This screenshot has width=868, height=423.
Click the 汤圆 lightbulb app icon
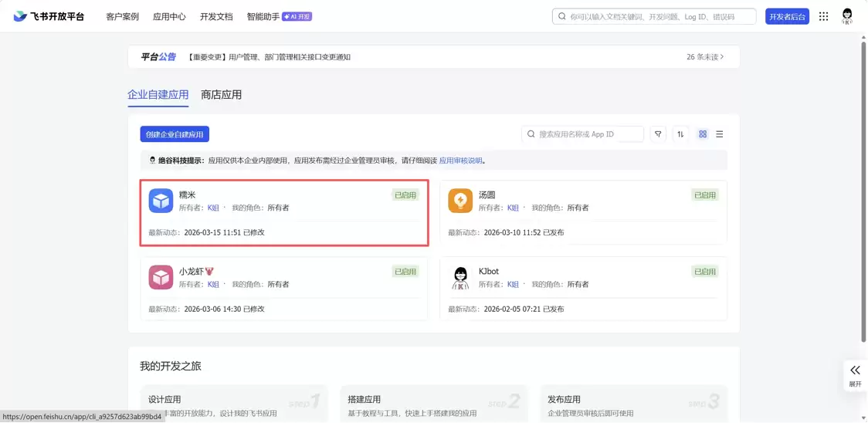(x=460, y=201)
